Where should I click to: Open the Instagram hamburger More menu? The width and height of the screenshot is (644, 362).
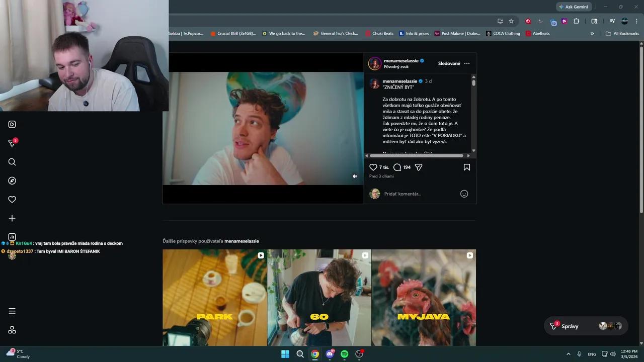(x=12, y=311)
